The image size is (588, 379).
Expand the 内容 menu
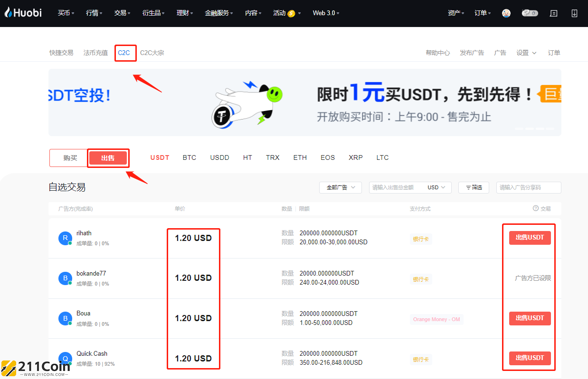click(x=253, y=13)
